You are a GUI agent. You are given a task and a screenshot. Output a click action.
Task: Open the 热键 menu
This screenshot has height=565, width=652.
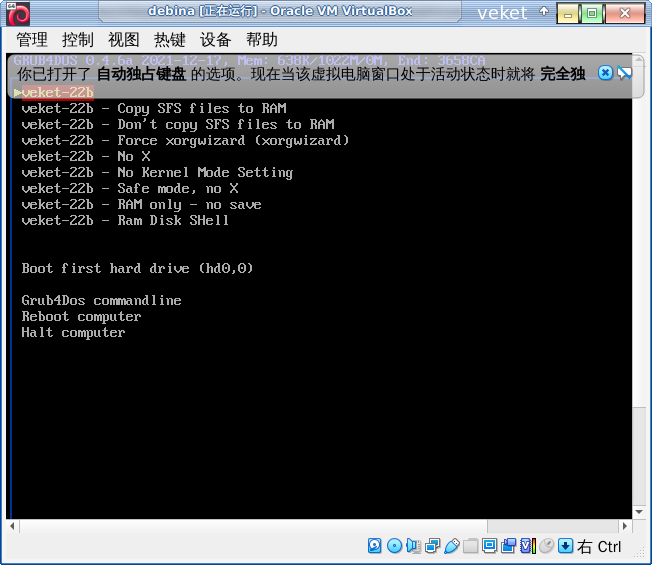tap(169, 40)
